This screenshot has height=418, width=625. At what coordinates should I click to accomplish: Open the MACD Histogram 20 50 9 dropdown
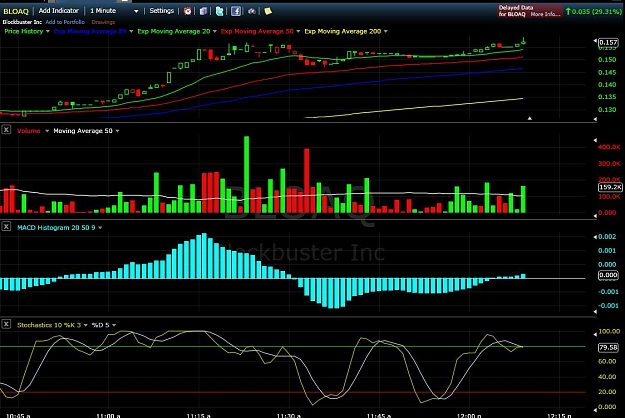pos(100,228)
